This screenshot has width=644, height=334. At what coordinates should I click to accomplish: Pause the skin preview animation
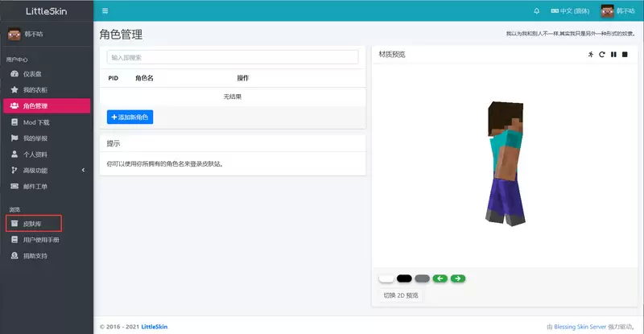pyautogui.click(x=613, y=54)
